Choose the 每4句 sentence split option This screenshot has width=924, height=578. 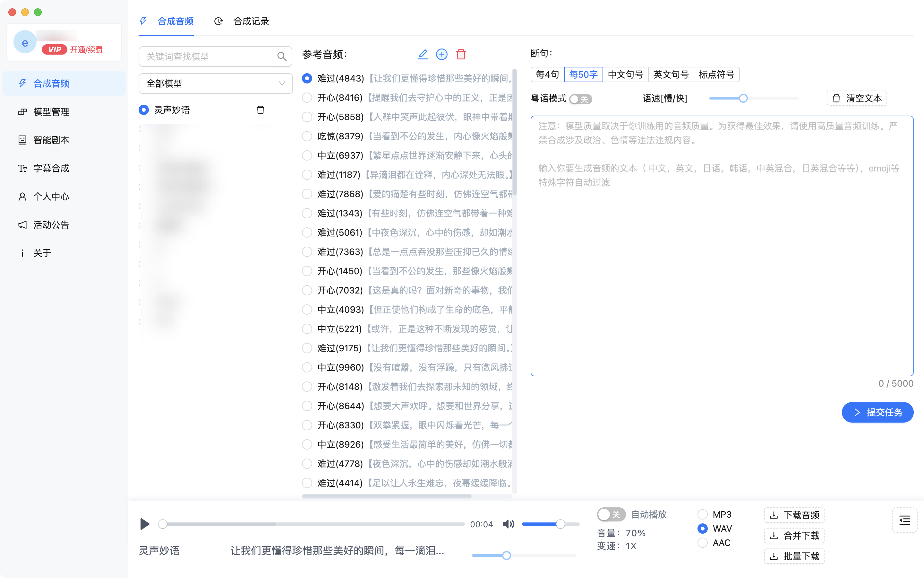click(547, 74)
